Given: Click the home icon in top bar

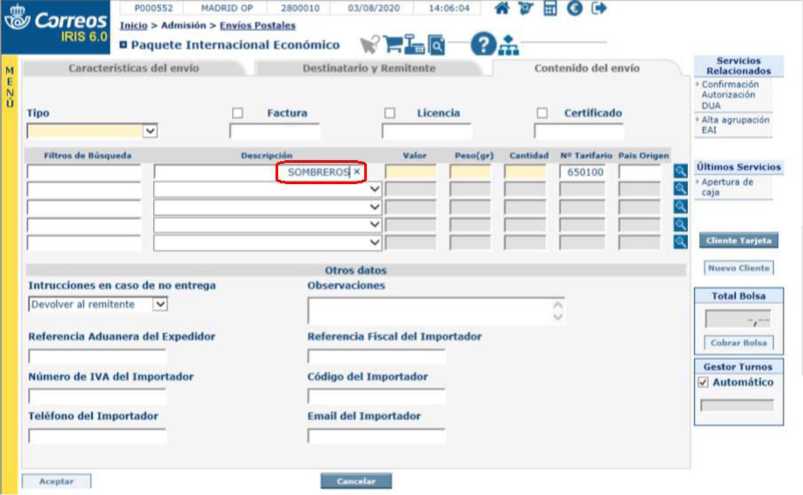Looking at the screenshot, I should [502, 9].
